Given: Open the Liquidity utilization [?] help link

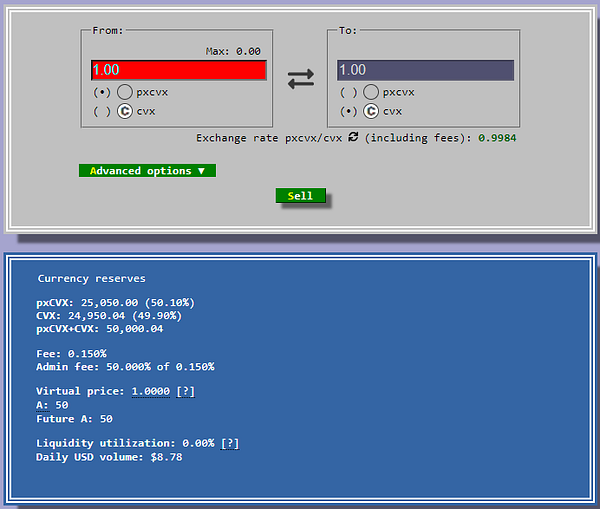Looking at the screenshot, I should (230, 444).
